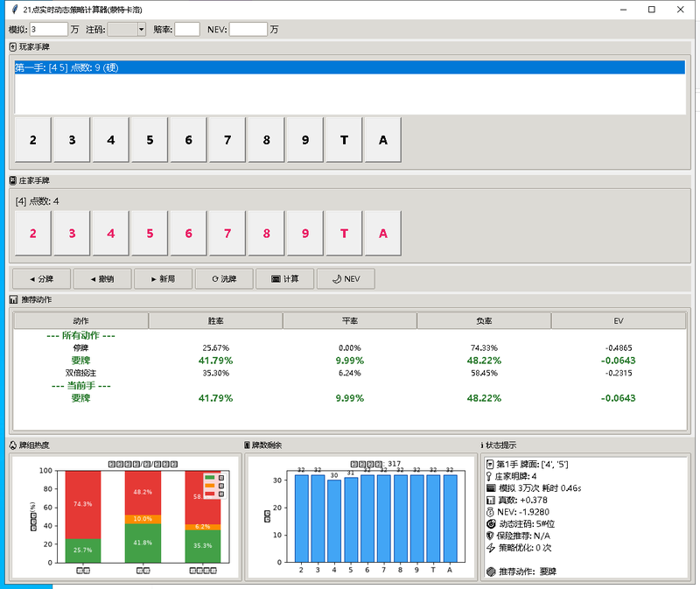
Task: Click the flame icon beside 牌组热度
Action: pyautogui.click(x=13, y=445)
